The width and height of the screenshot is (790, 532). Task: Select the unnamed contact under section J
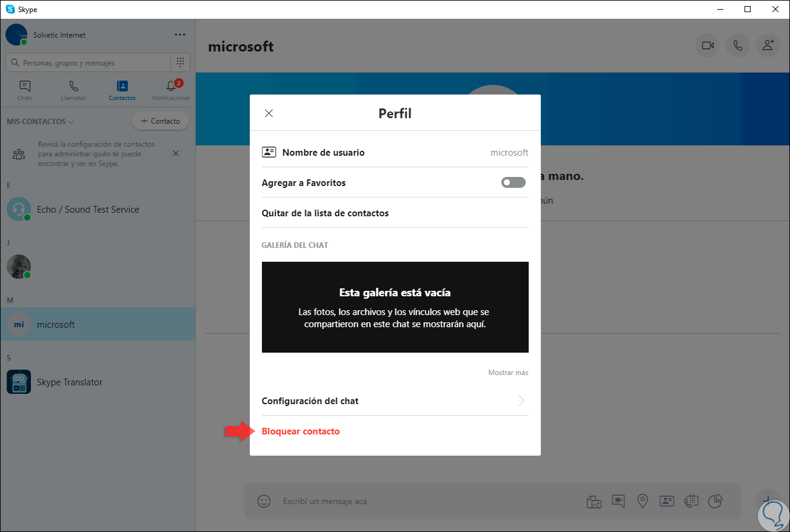[x=98, y=267]
